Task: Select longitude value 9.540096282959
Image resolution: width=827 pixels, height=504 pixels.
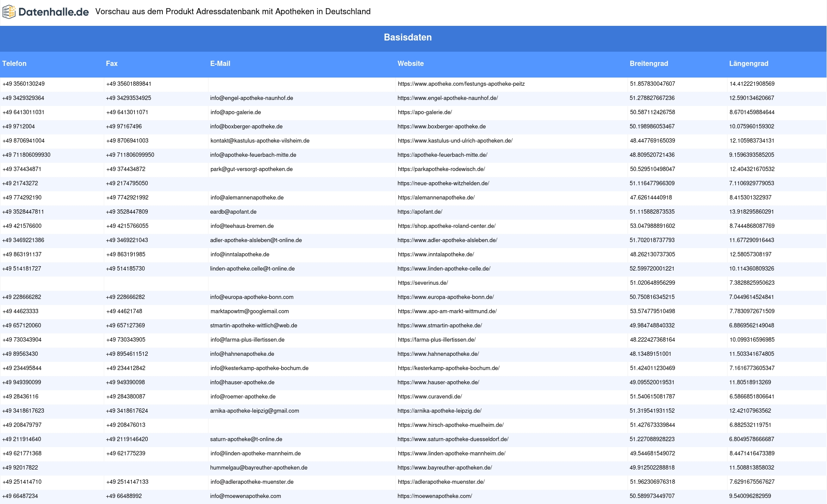Action: tap(750, 496)
